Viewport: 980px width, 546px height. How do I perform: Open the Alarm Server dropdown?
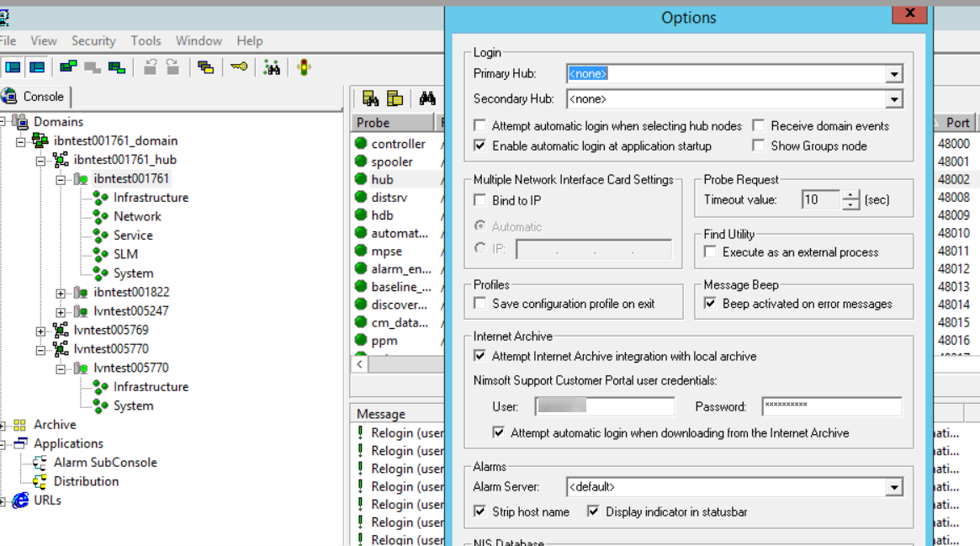pyautogui.click(x=893, y=486)
